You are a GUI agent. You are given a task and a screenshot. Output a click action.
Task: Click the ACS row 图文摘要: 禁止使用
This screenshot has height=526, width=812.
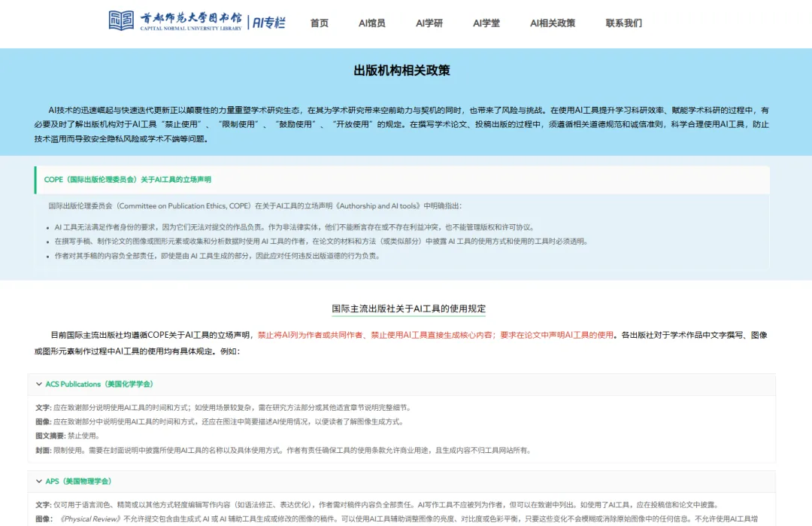[x=68, y=436]
